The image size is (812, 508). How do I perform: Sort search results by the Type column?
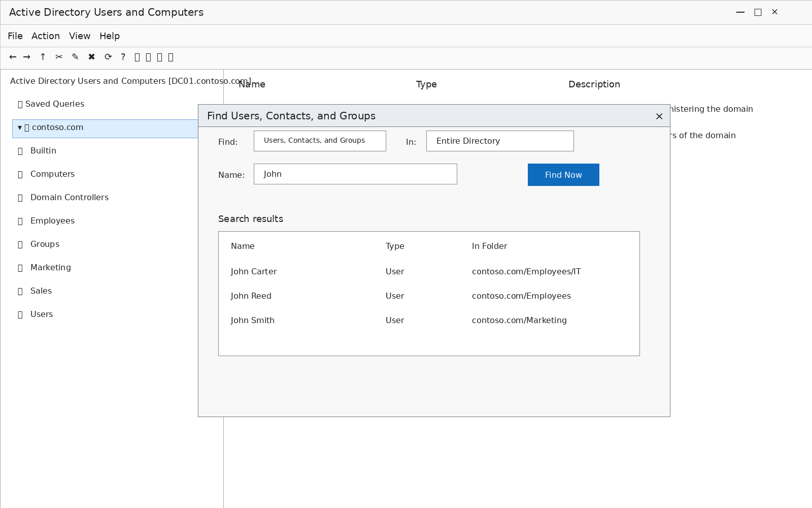tap(395, 246)
